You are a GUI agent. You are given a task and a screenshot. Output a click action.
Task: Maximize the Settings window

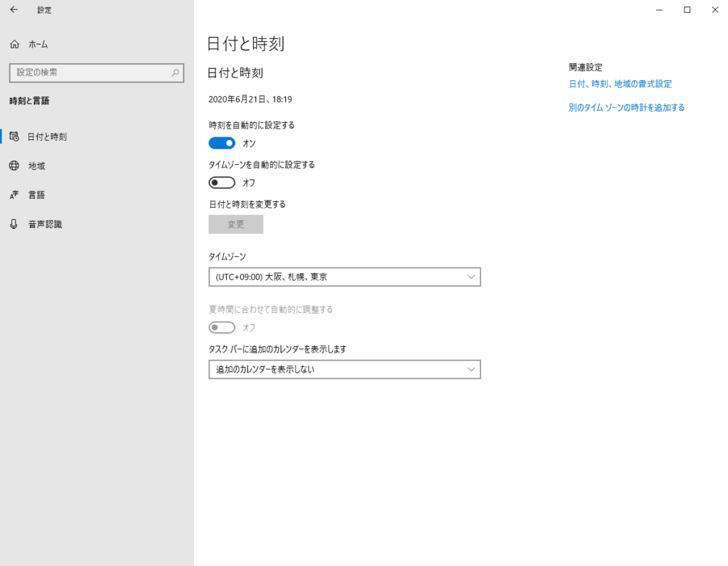pos(687,10)
